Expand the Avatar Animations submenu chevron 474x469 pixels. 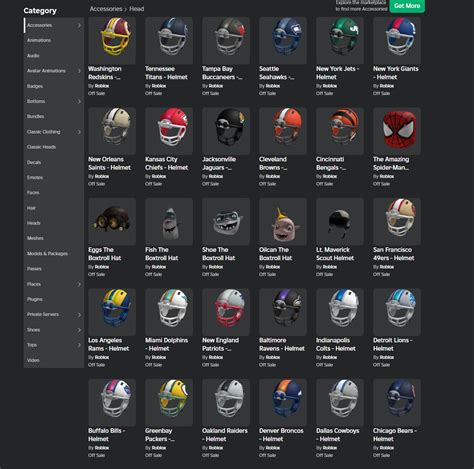pyautogui.click(x=79, y=71)
